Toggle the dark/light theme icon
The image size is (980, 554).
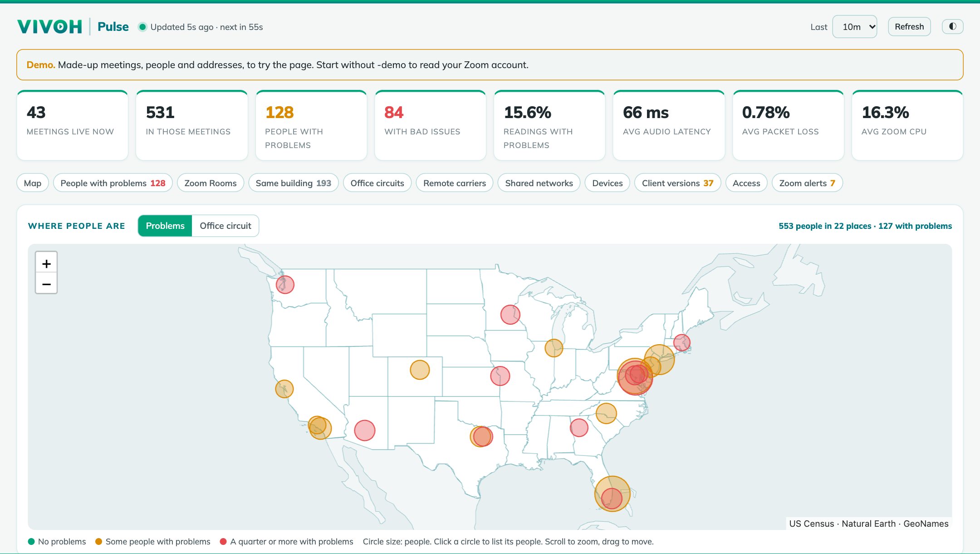(x=952, y=26)
